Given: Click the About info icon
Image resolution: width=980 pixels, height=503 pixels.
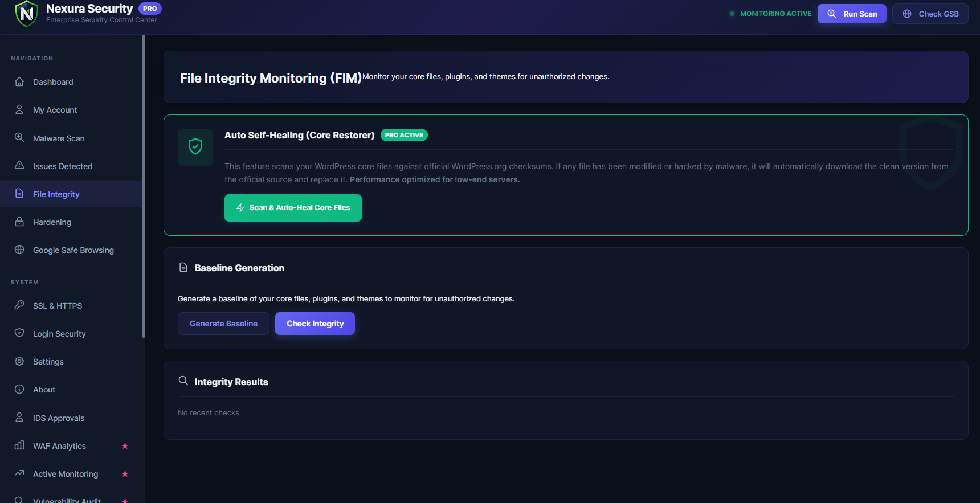Looking at the screenshot, I should [x=19, y=389].
